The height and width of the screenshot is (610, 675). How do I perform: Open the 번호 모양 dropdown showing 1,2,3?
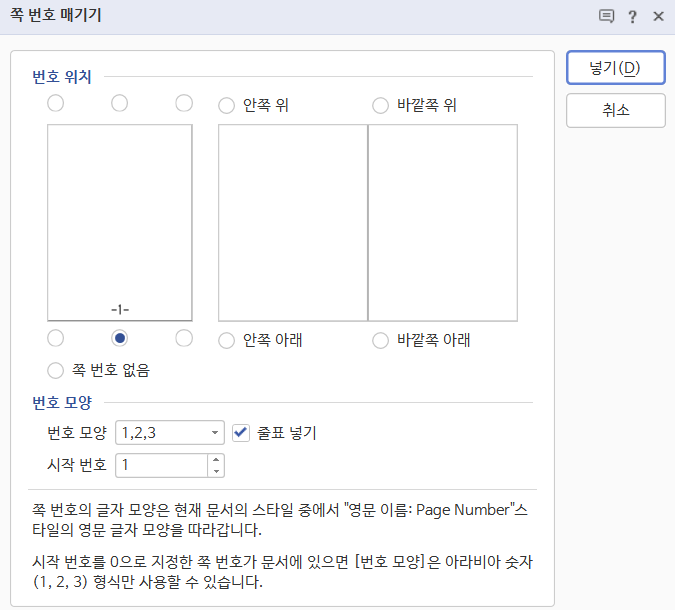pos(170,433)
